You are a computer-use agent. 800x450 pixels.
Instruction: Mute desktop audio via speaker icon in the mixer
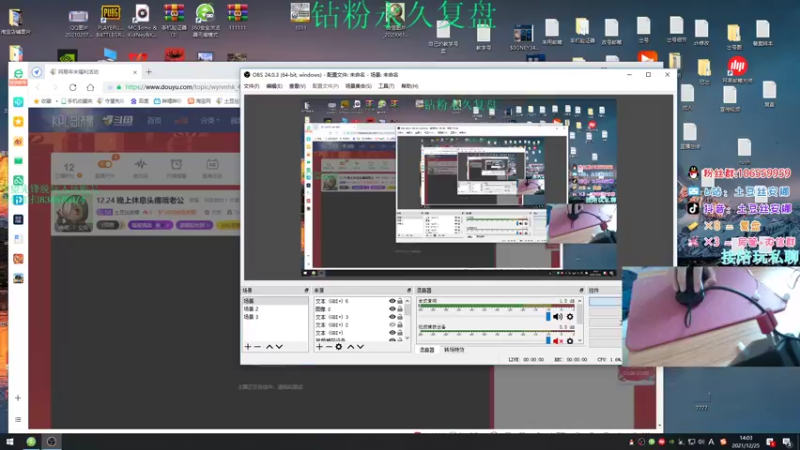(x=558, y=317)
